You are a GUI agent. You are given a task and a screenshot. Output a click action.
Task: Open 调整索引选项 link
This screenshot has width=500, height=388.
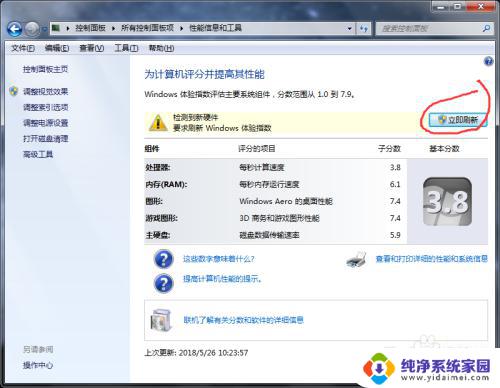click(x=45, y=107)
